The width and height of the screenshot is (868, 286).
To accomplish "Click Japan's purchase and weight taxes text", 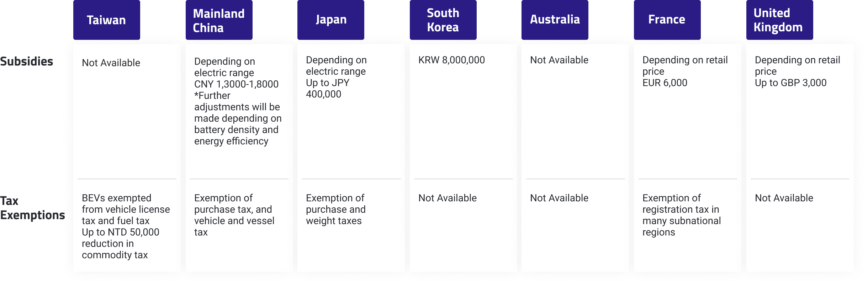I will [x=336, y=215].
